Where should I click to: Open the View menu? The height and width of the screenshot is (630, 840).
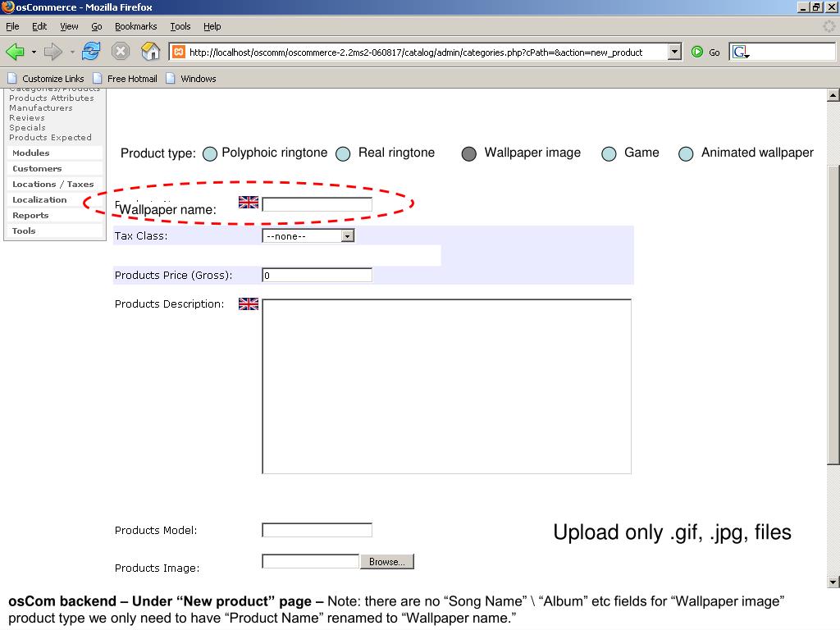click(69, 26)
